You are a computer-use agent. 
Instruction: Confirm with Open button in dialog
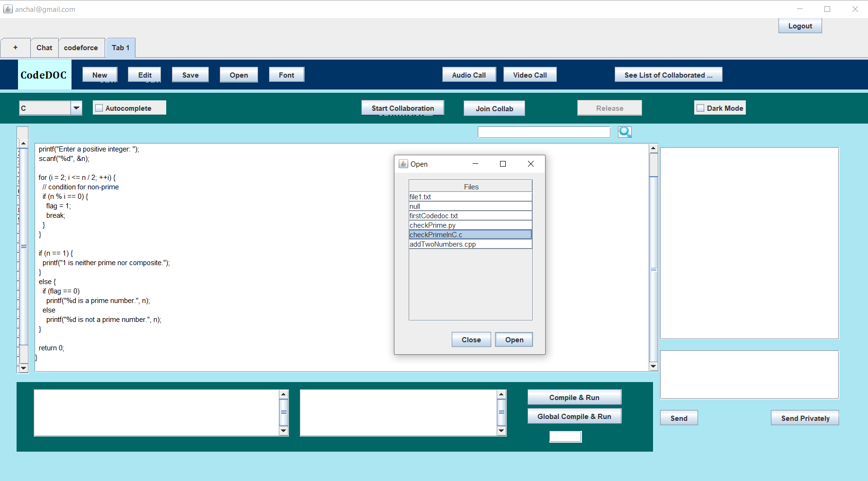514,339
